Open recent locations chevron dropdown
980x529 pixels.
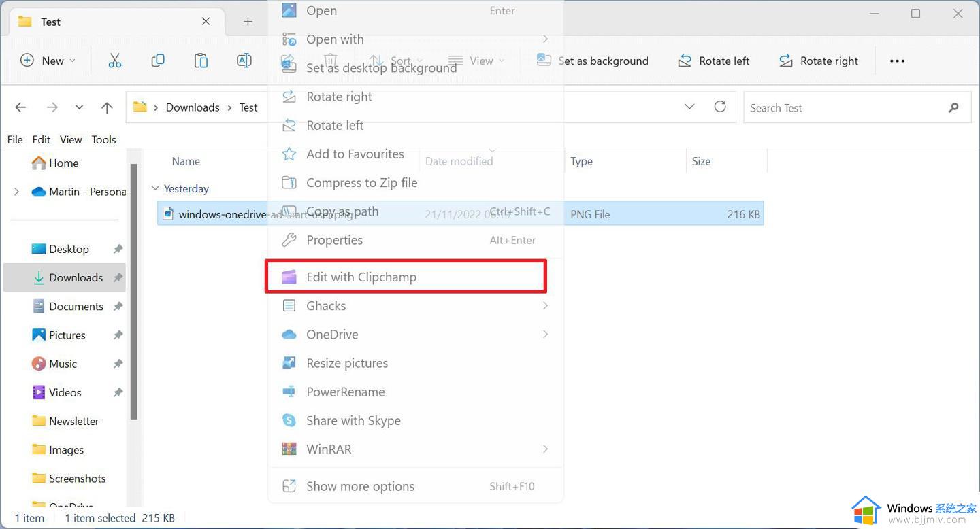click(x=79, y=107)
